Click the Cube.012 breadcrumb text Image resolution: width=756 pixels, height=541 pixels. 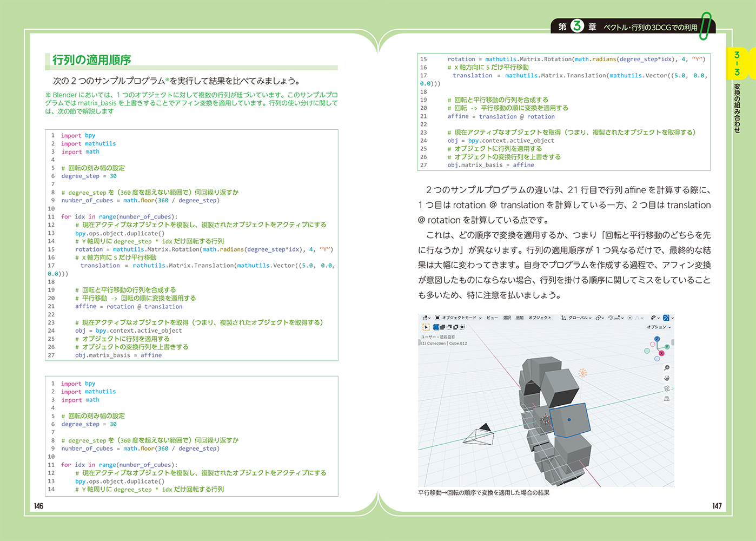point(457,343)
